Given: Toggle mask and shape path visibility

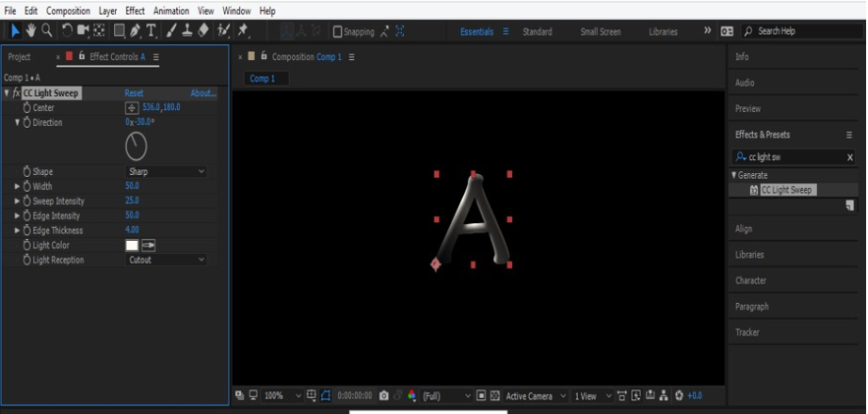Looking at the screenshot, I should tap(326, 395).
